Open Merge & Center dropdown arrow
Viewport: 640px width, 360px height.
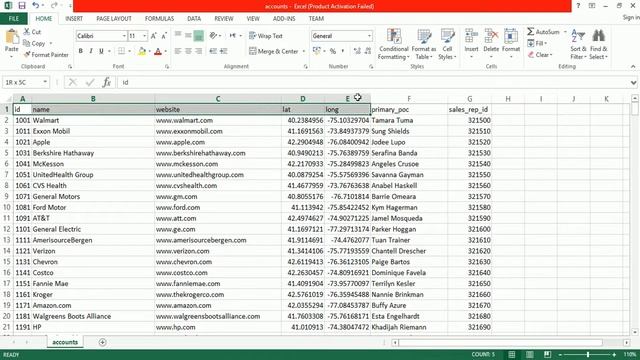(x=304, y=51)
